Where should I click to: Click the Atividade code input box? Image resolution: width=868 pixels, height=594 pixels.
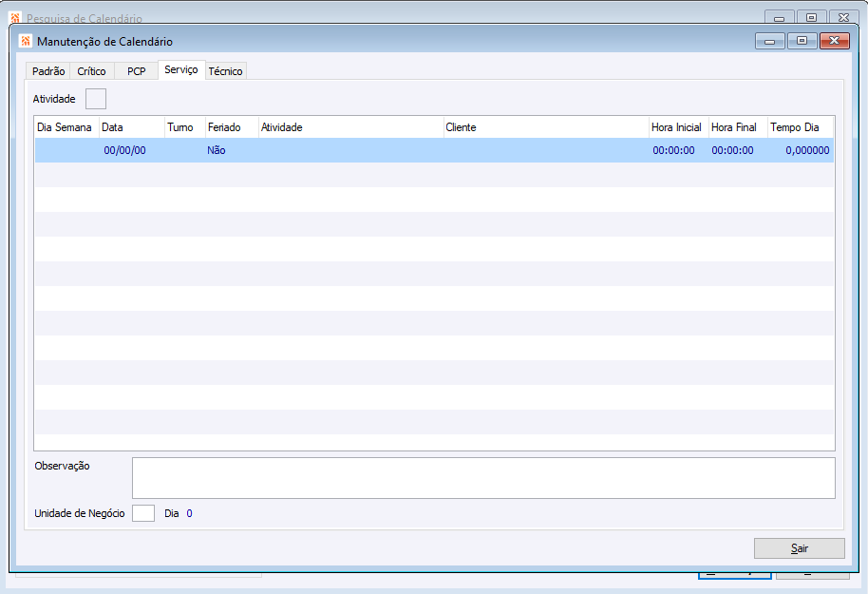(x=96, y=99)
